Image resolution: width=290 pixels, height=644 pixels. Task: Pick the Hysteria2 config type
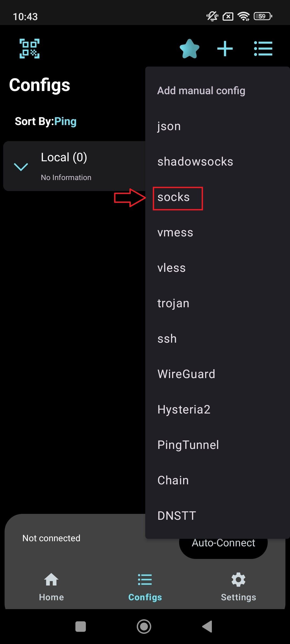click(x=184, y=409)
